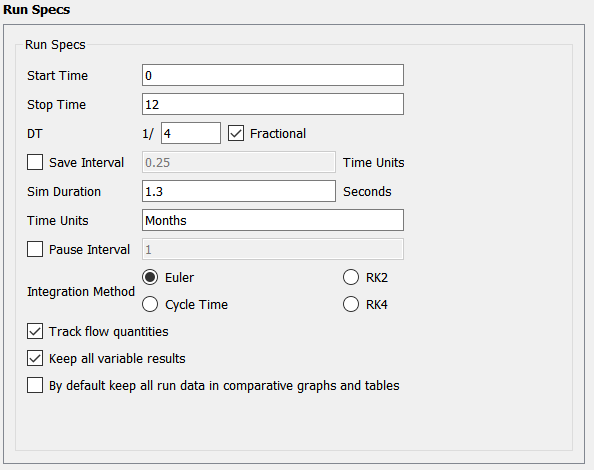Click the Pause Interval label
This screenshot has width=594, height=470.
[x=89, y=250]
